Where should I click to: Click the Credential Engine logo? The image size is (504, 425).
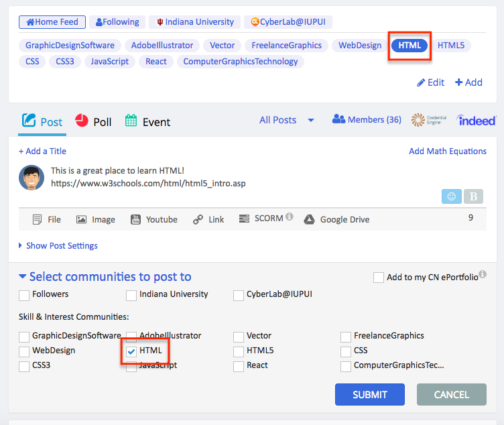tap(429, 120)
